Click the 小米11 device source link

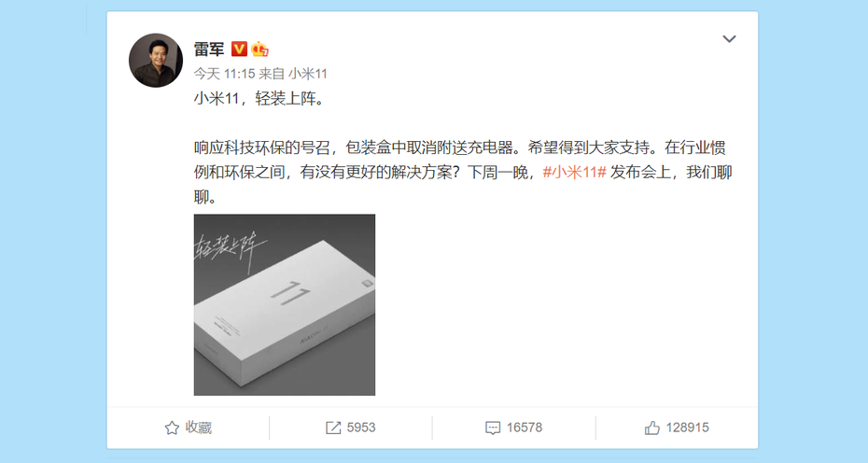pyautogui.click(x=308, y=74)
